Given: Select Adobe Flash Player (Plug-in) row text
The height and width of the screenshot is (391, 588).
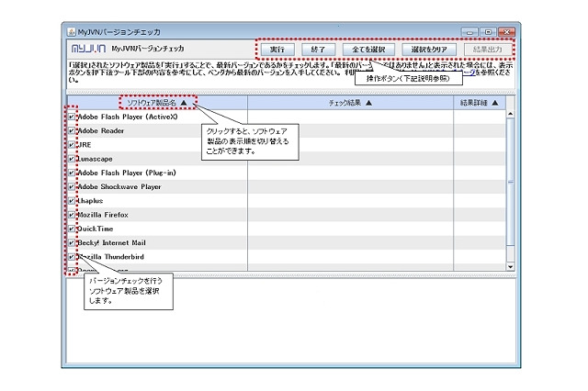Looking at the screenshot, I should click(127, 173).
